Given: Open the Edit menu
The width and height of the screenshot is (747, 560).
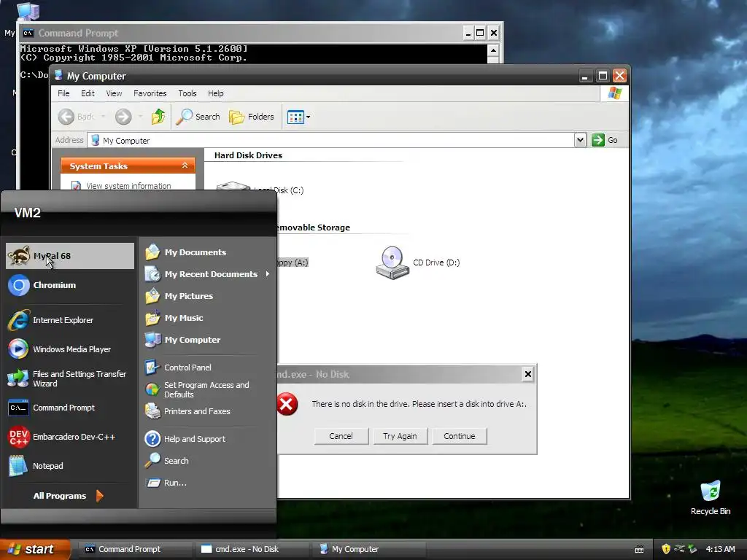Looking at the screenshot, I should point(88,93).
